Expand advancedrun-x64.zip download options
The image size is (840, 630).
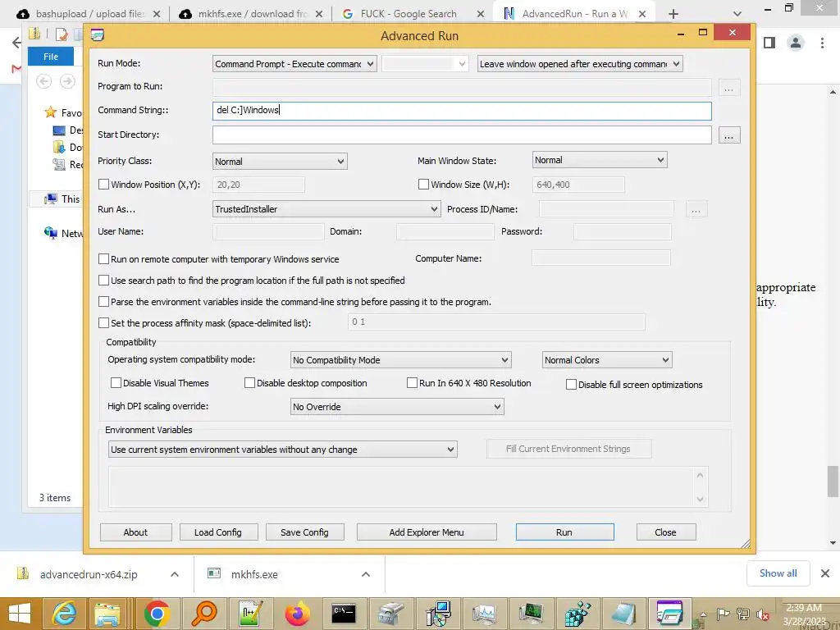point(175,574)
